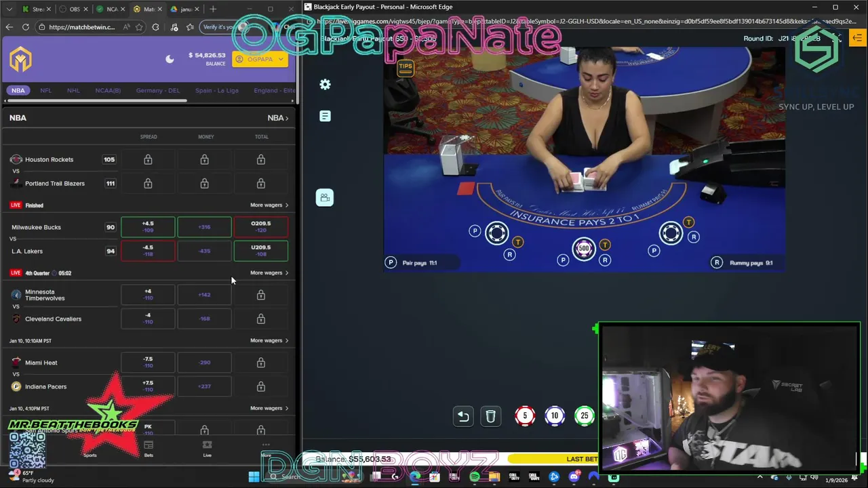Select the NFL sport tab
This screenshot has height=488, width=868.
(45, 90)
